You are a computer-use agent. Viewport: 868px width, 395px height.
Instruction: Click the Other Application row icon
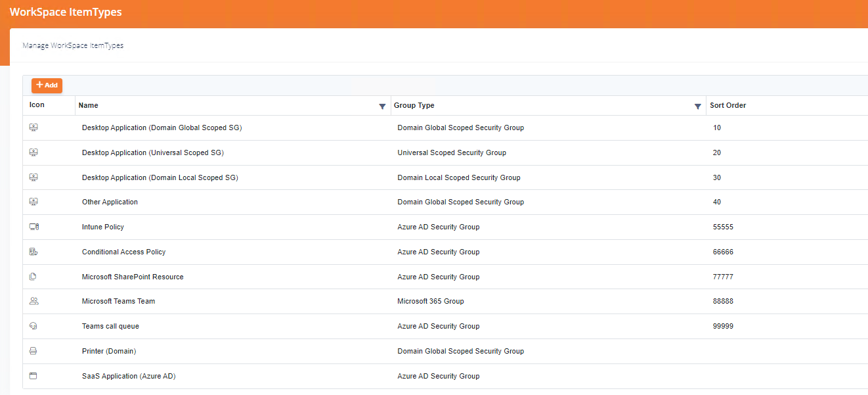33,202
